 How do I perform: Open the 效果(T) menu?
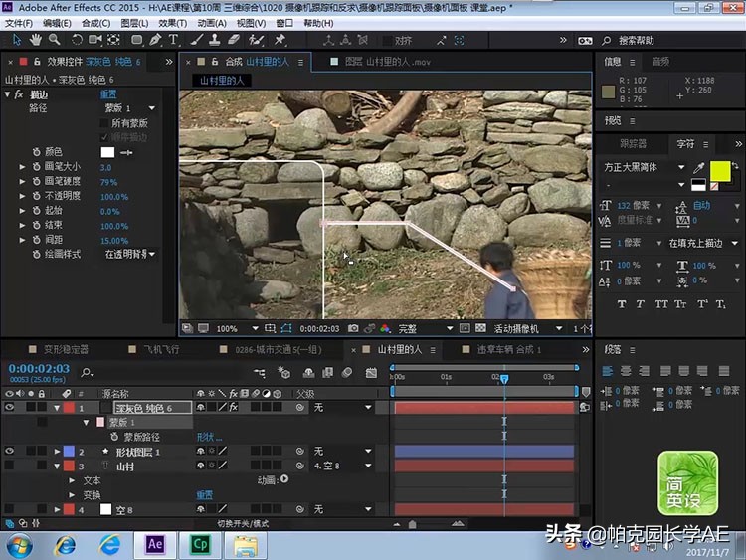pyautogui.click(x=172, y=22)
